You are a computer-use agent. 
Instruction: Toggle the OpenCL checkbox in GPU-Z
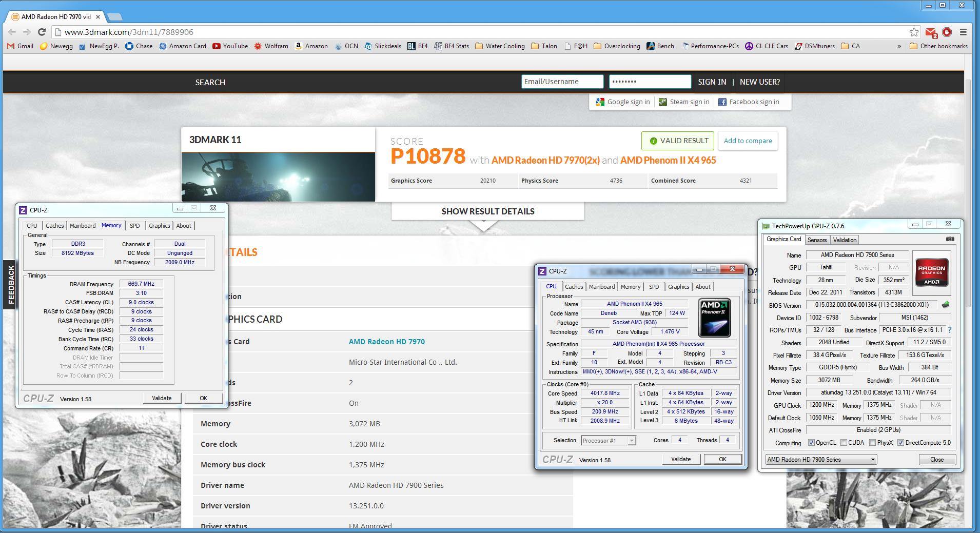point(811,443)
